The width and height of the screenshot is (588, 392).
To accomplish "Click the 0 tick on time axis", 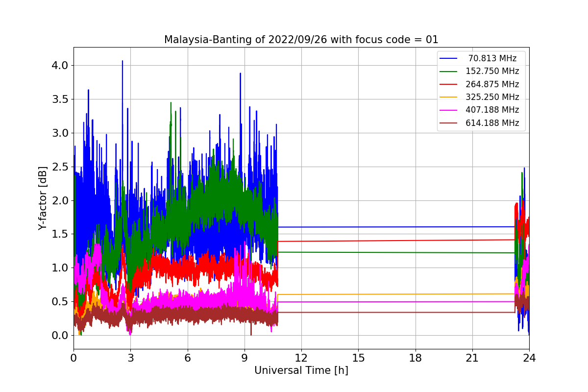I will click(x=73, y=358).
